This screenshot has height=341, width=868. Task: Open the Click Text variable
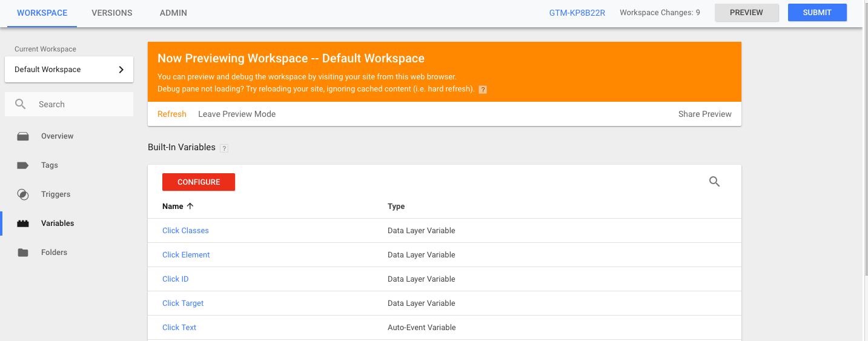pyautogui.click(x=179, y=328)
